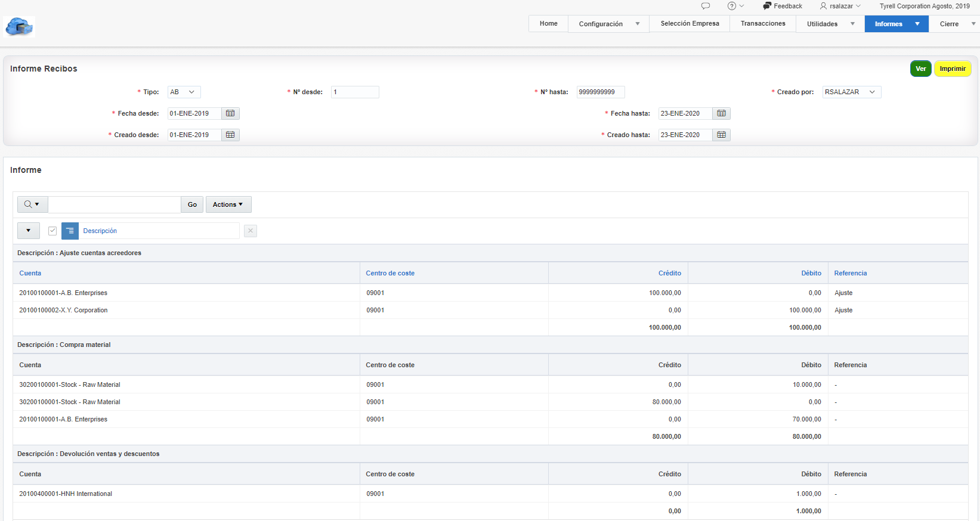This screenshot has width=980, height=521.
Task: Click the Débito header in Ajuste group
Action: (811, 273)
